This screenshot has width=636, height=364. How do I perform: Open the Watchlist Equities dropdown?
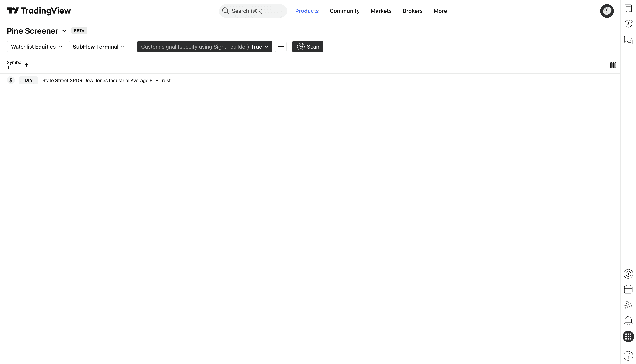36,47
